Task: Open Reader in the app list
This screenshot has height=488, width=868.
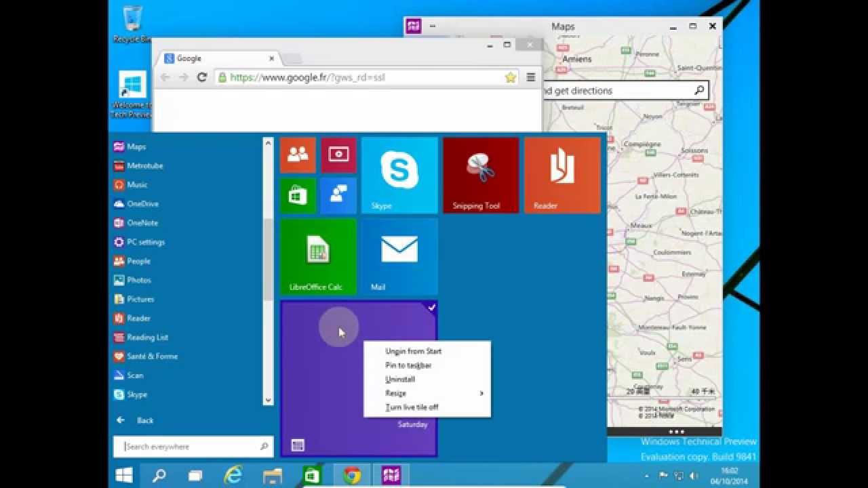Action: pyautogui.click(x=132, y=317)
